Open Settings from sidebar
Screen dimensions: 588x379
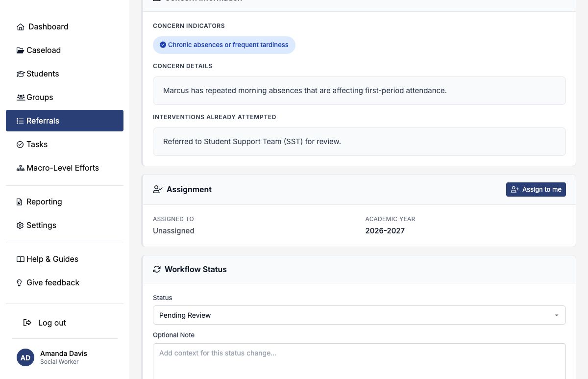[65, 225]
